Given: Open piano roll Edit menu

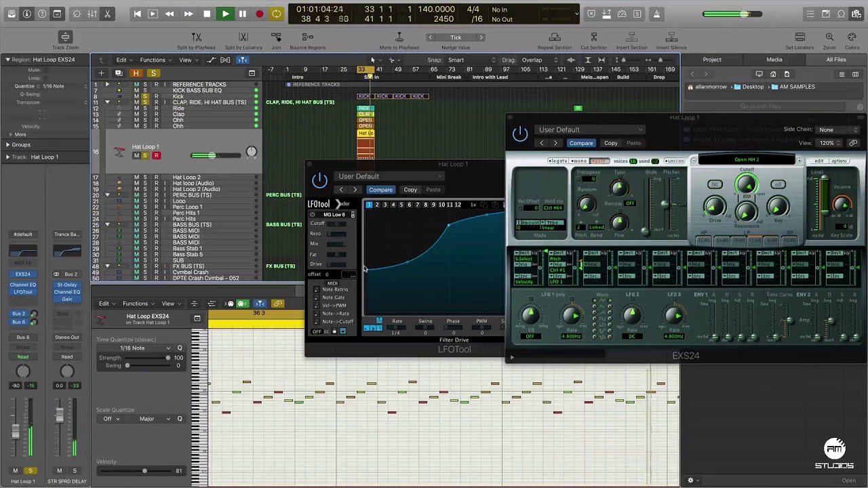Looking at the screenshot, I should coord(106,304).
